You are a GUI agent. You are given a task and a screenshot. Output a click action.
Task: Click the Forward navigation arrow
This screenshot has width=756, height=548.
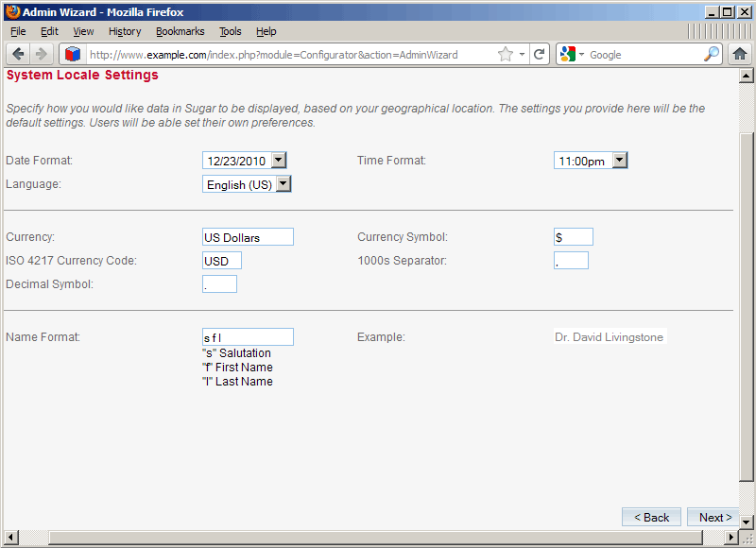point(41,54)
